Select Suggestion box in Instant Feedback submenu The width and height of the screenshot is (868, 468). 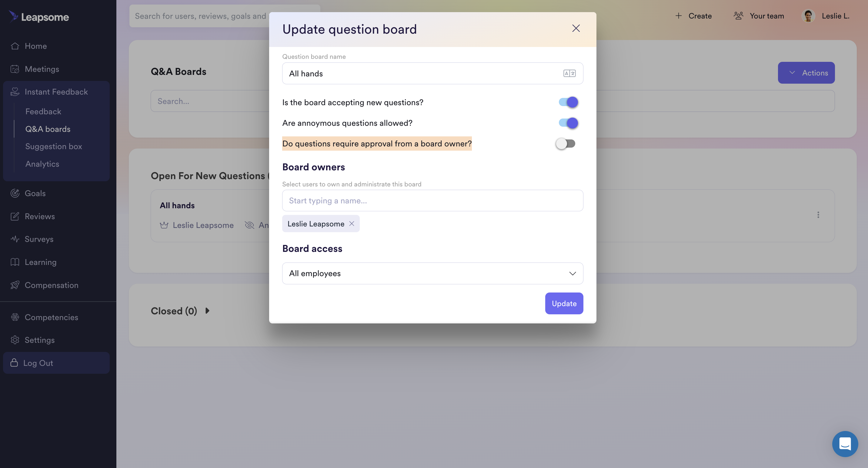(54, 146)
